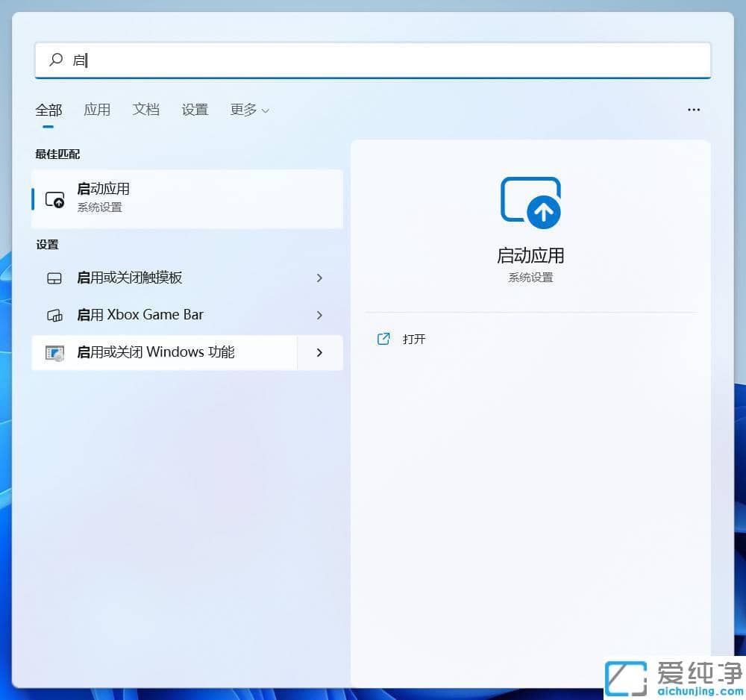Click the large 启动应用 icon in preview pane
746x700 pixels.
(530, 201)
